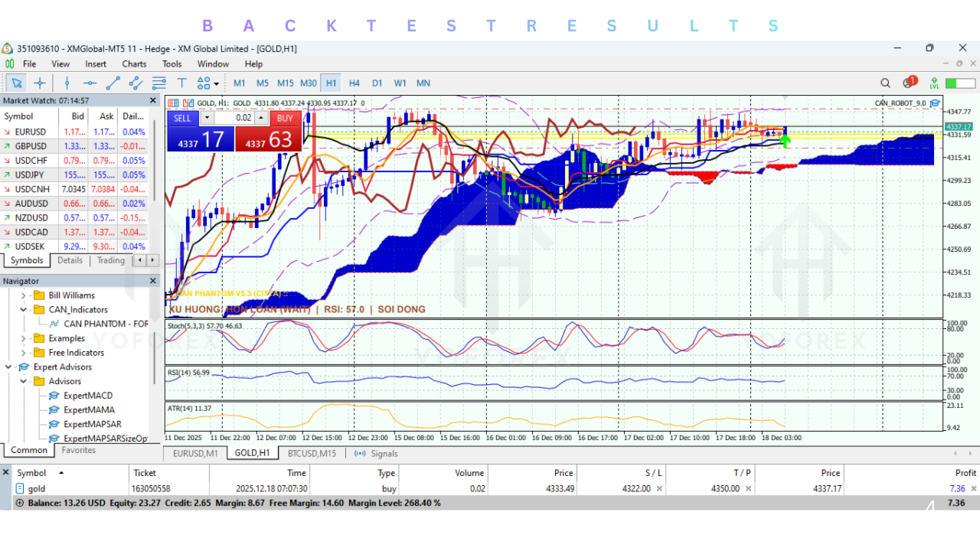Image resolution: width=980 pixels, height=551 pixels.
Task: Set chart period to D1
Action: pos(377,83)
